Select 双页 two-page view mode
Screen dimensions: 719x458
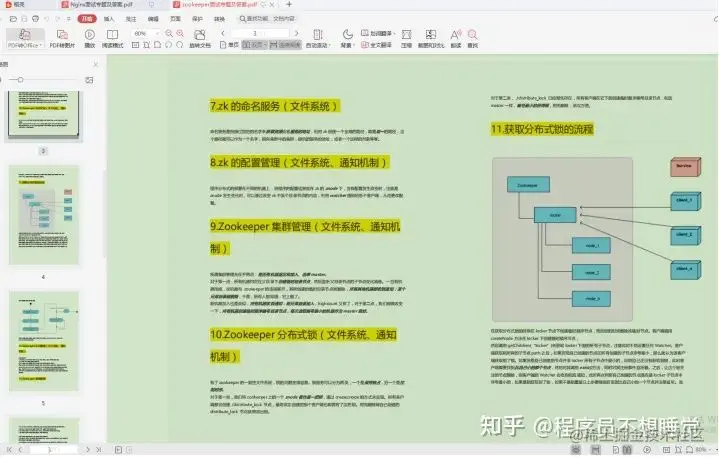[x=254, y=45]
